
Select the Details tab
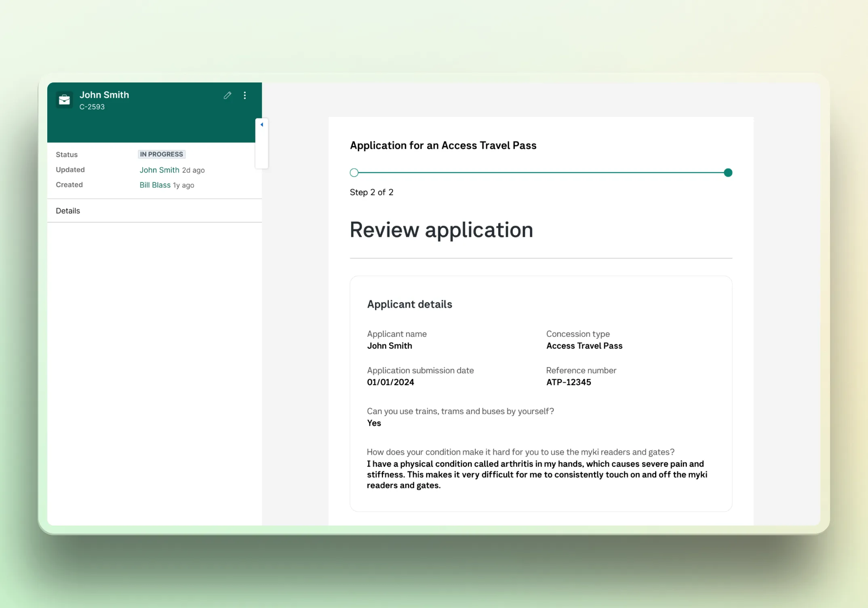click(68, 211)
